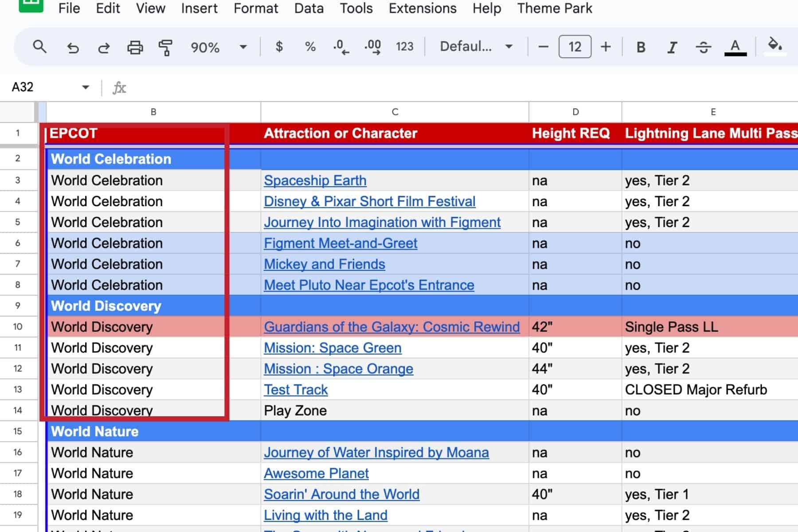Screen dimensions: 798x532
Task: Open the Insert menu
Action: [x=199, y=8]
